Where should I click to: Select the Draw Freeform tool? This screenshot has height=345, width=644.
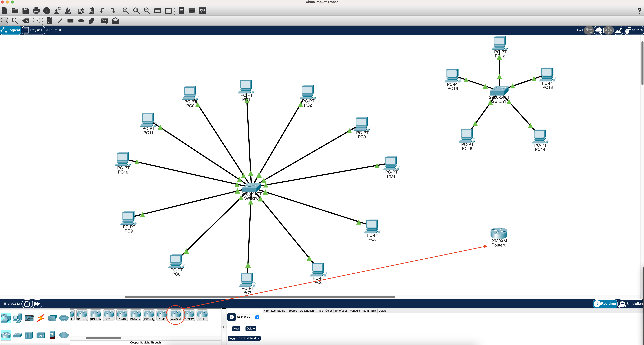[91, 21]
